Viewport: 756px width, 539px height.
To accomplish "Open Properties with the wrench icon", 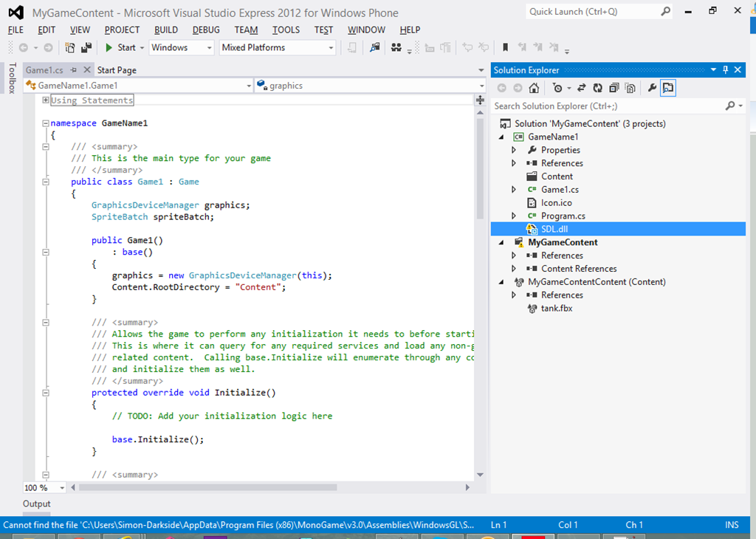I will (x=652, y=88).
